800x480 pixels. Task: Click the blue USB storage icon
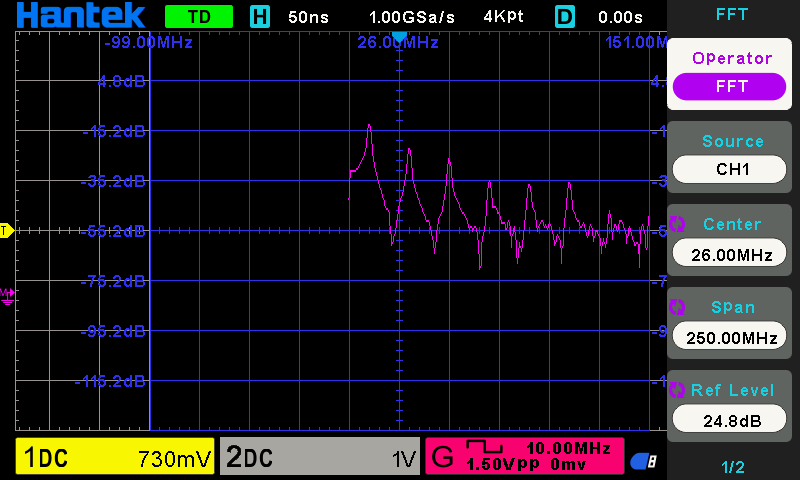tap(644, 460)
